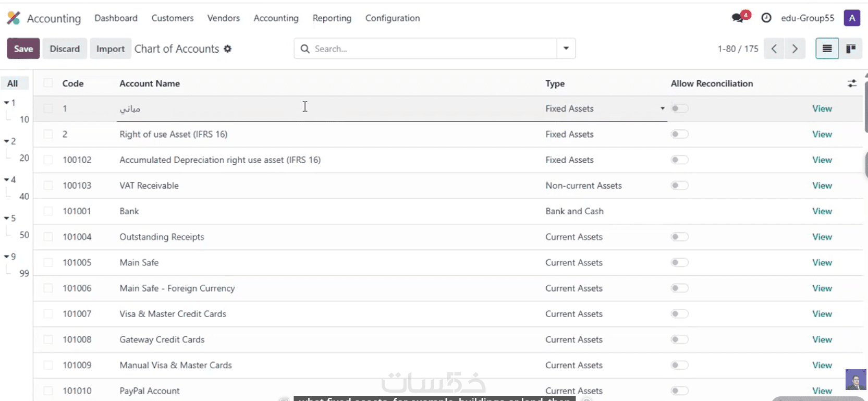Click the user avatar icon
Screen dimensions: 868x401
[852, 18]
